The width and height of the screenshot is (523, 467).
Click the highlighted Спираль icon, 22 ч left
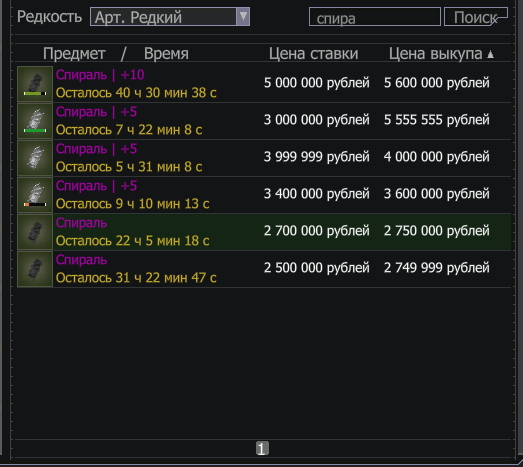(x=35, y=232)
